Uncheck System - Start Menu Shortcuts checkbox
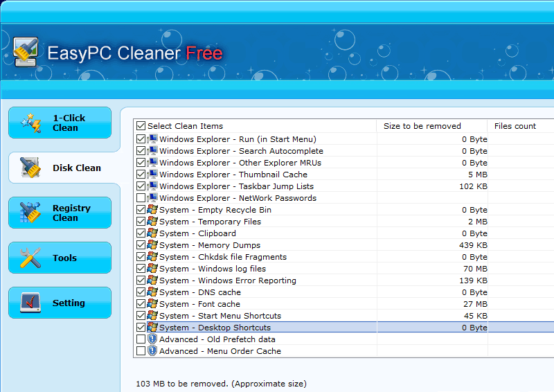This screenshot has width=554, height=392. point(141,316)
